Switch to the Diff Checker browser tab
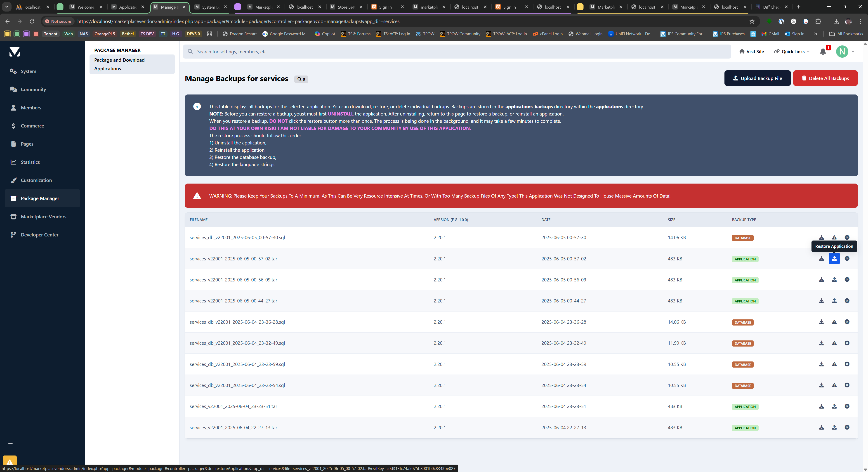Image resolution: width=868 pixels, height=472 pixels. pyautogui.click(x=772, y=7)
